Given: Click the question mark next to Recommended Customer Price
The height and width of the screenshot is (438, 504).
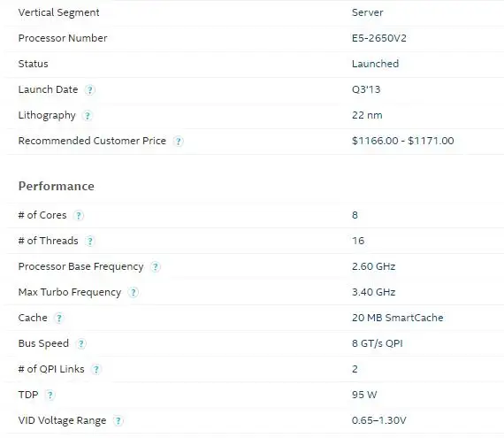Looking at the screenshot, I should (178, 142).
